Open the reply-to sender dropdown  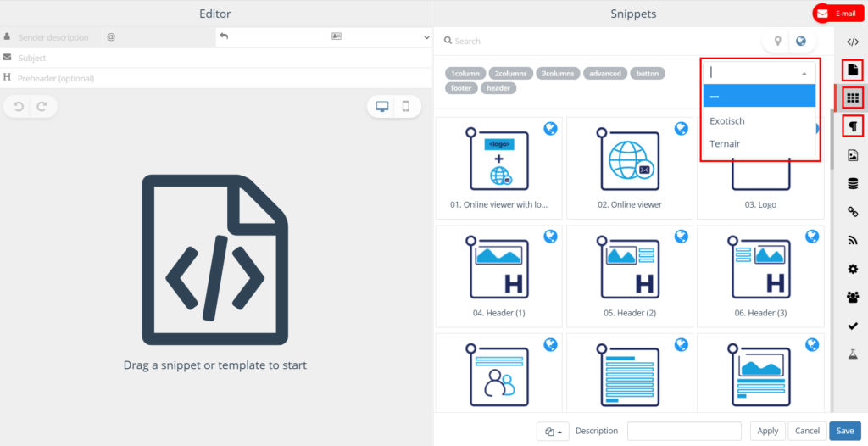click(324, 37)
